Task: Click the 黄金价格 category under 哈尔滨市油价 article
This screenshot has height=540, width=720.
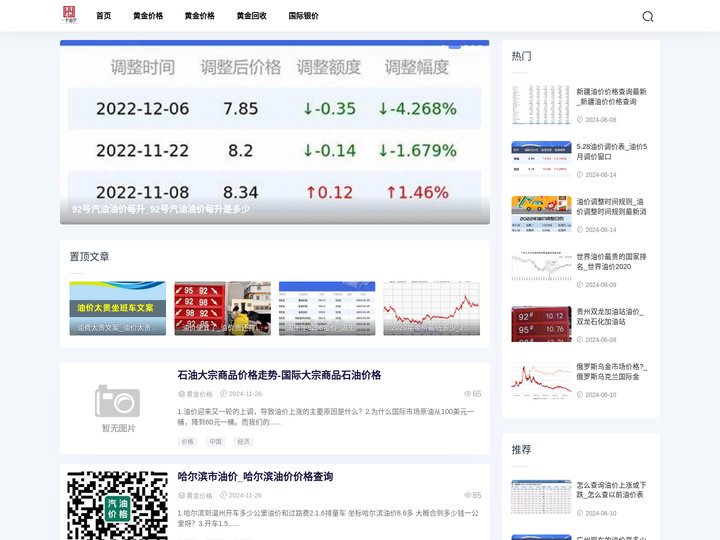Action: pyautogui.click(x=199, y=495)
